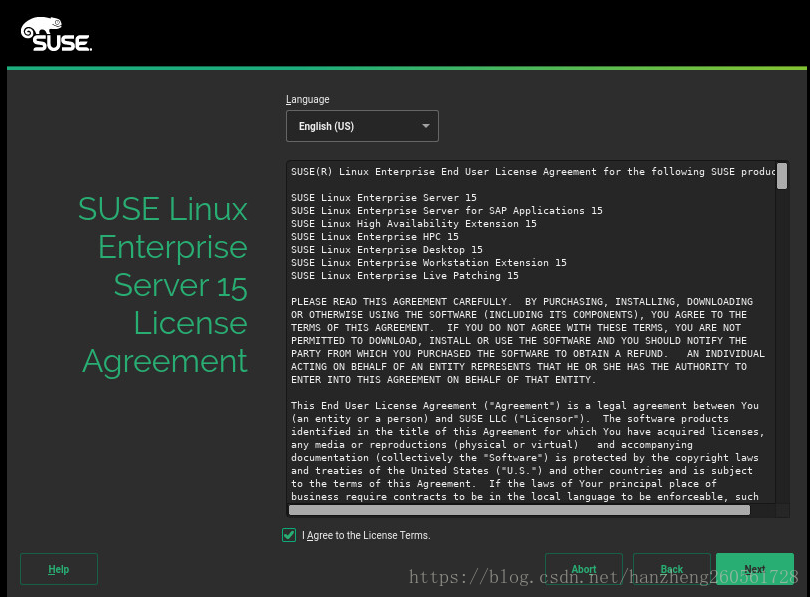Click 'SUSE Linux High Availability Extension 15' line
The image size is (810, 597).
(x=414, y=224)
